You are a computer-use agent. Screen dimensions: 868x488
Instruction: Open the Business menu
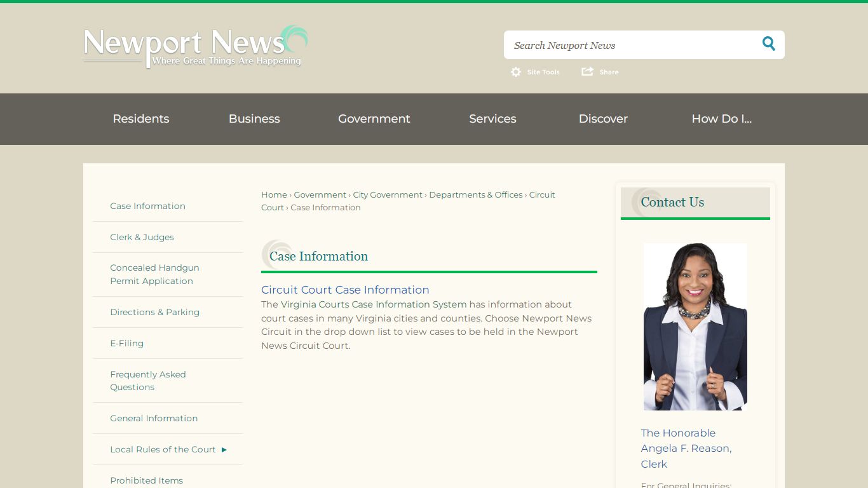click(x=254, y=119)
